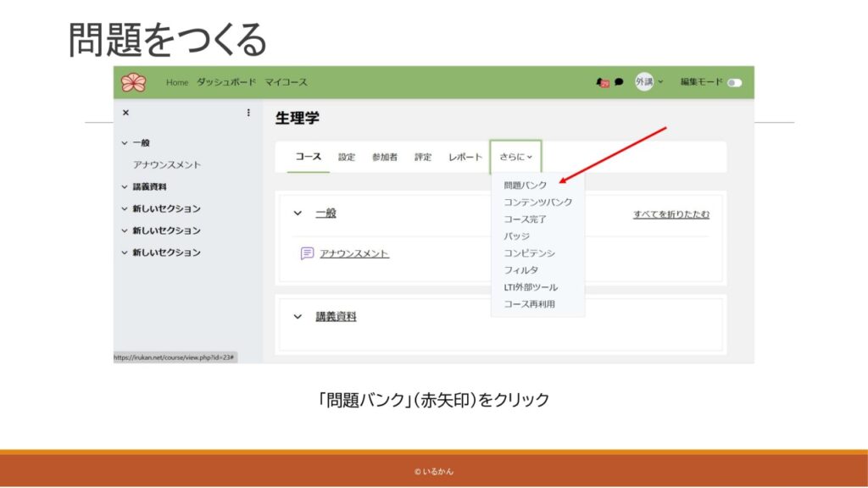The height and width of the screenshot is (488, 868).
Task: Open the messaging speech bubble icon
Action: (619, 82)
